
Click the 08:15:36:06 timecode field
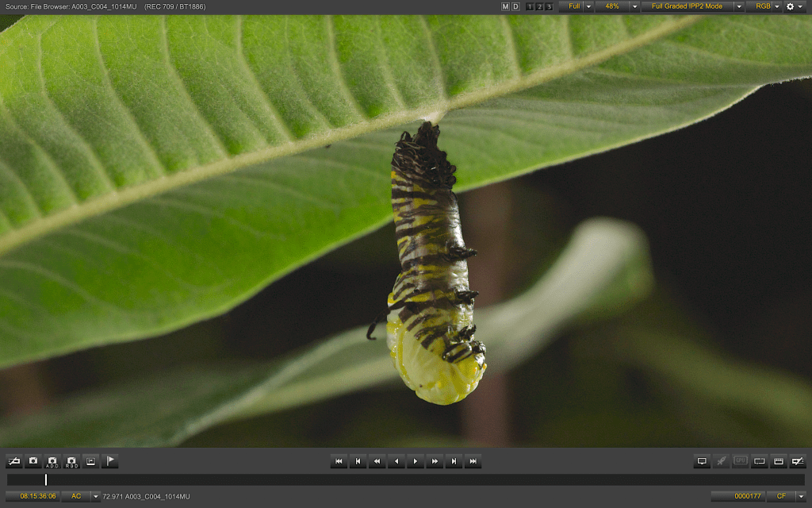pyautogui.click(x=37, y=496)
